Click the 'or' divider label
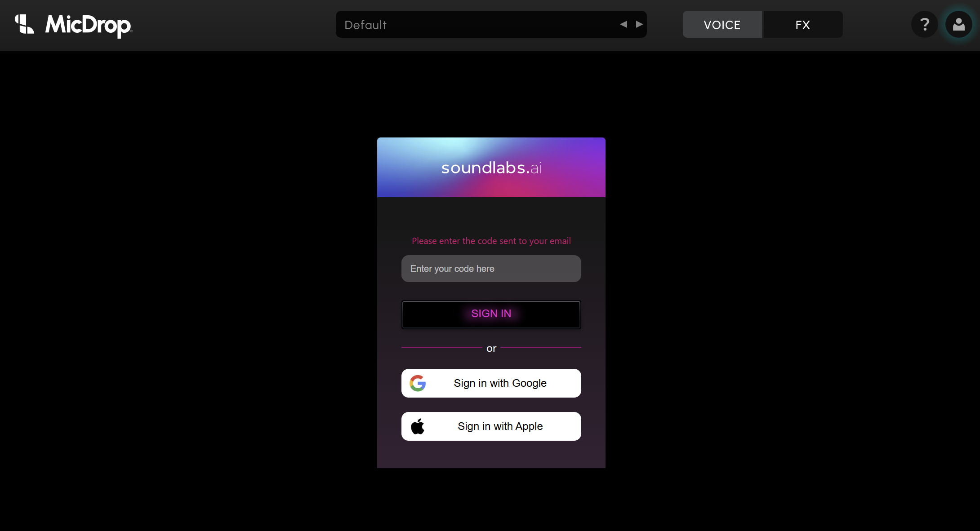980x531 pixels. (x=491, y=348)
